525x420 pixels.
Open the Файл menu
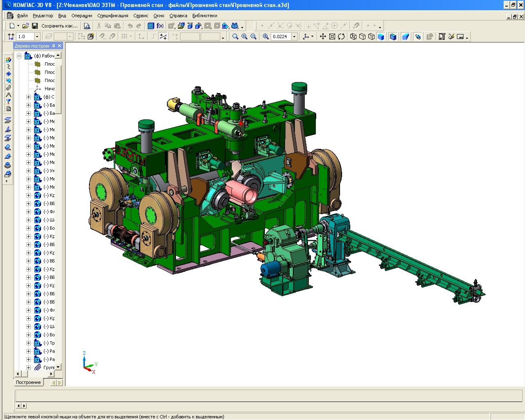click(x=22, y=16)
